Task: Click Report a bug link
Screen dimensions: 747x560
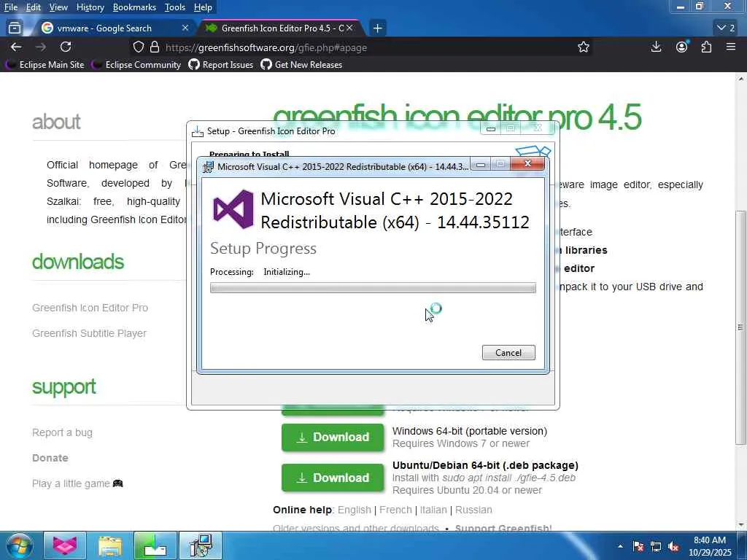Action: (x=63, y=432)
